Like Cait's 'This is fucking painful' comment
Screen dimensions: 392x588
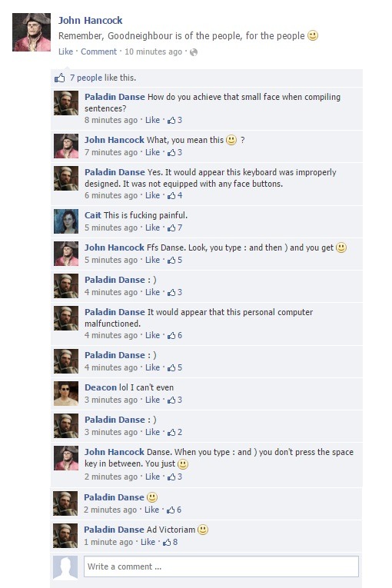pyautogui.click(x=152, y=228)
